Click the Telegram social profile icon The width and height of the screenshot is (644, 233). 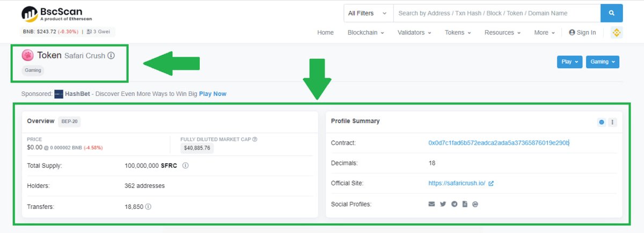point(454,204)
